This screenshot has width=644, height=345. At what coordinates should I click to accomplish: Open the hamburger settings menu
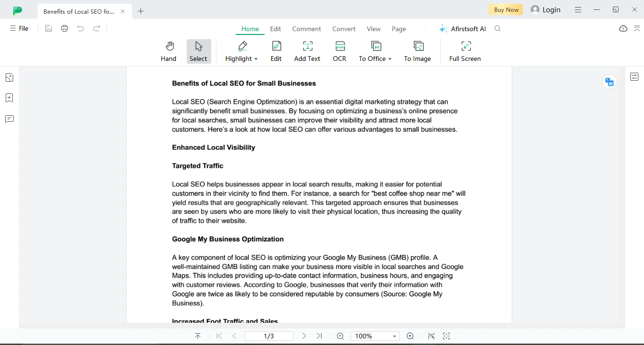[x=578, y=9]
